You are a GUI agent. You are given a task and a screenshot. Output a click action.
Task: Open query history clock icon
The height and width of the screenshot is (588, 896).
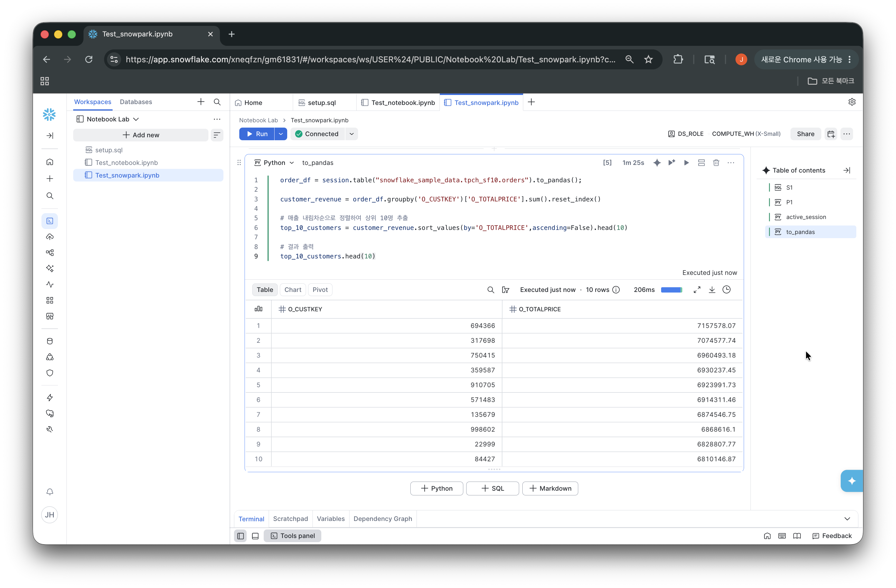click(x=727, y=290)
